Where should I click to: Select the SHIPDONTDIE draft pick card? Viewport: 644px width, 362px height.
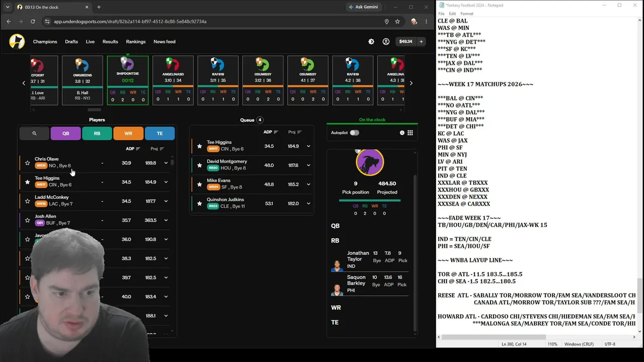[128, 80]
